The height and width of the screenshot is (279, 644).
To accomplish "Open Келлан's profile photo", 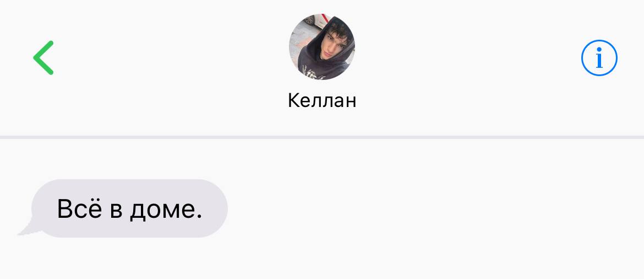I will point(322,46).
